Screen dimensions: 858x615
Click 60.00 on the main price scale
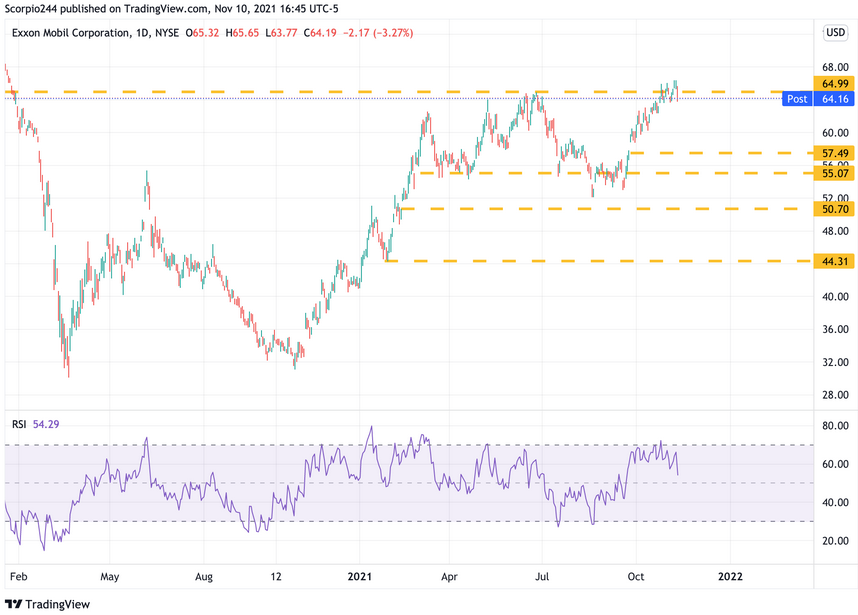[836, 133]
